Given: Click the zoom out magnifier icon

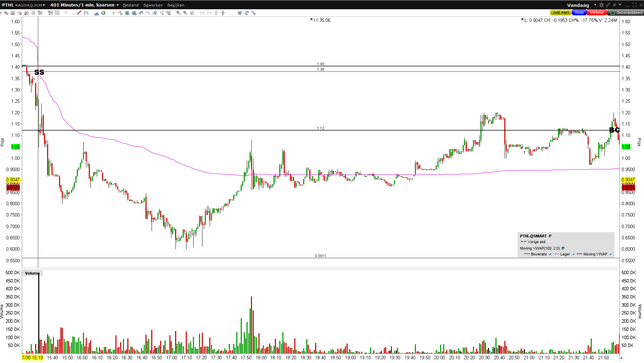Looking at the screenshot, I should (x=185, y=13).
